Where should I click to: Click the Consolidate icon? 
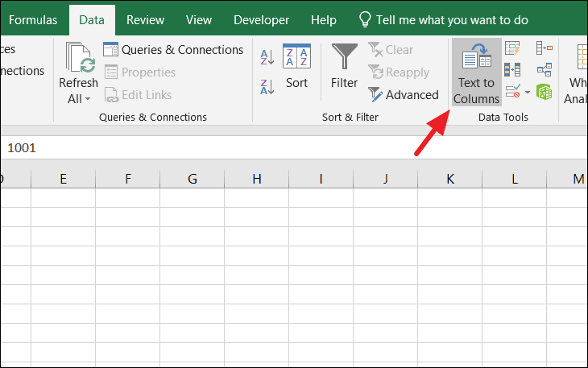[545, 48]
